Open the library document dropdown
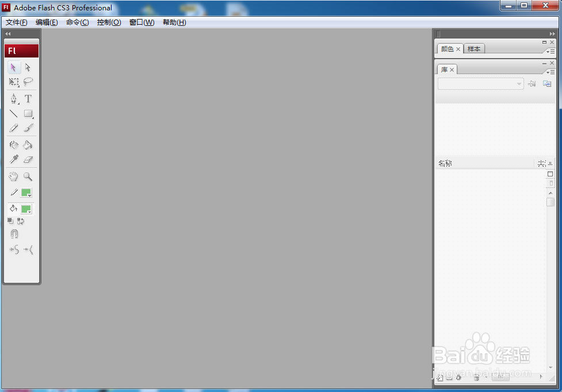The image size is (562, 392). tap(480, 84)
